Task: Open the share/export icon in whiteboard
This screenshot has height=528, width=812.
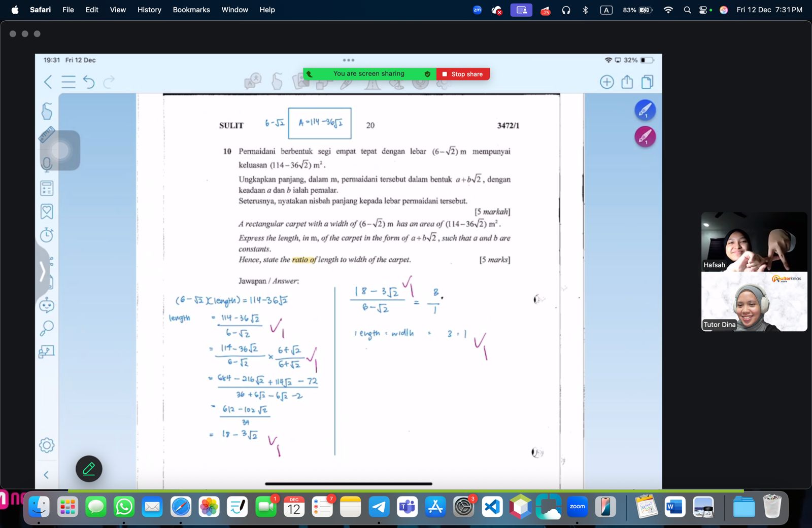Action: [x=627, y=82]
